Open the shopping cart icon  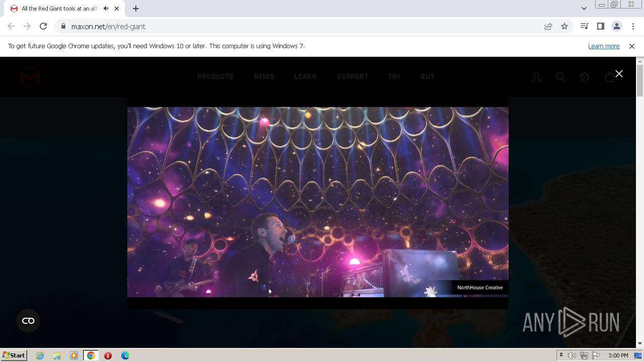click(609, 77)
